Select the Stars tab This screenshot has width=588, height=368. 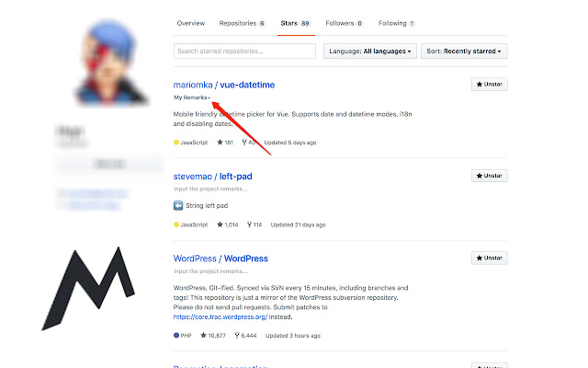[296, 23]
